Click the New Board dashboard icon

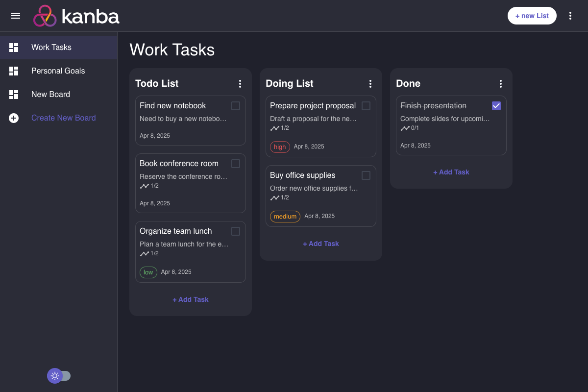coord(14,95)
